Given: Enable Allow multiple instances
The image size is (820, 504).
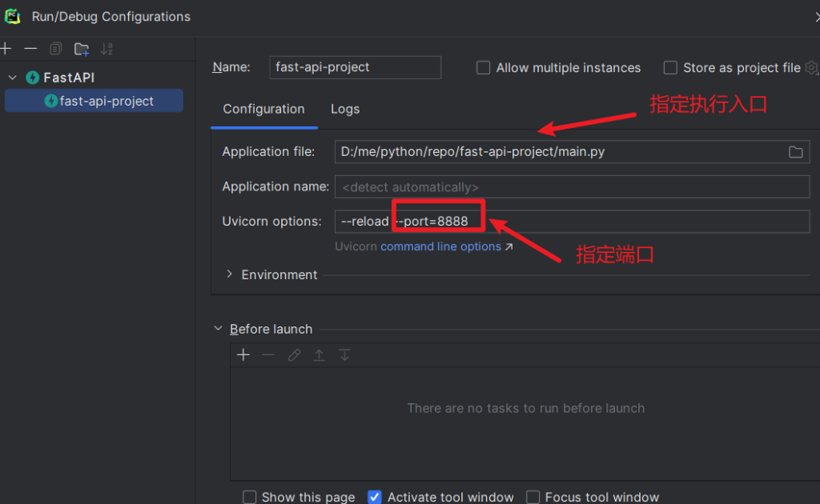Looking at the screenshot, I should 483,68.
